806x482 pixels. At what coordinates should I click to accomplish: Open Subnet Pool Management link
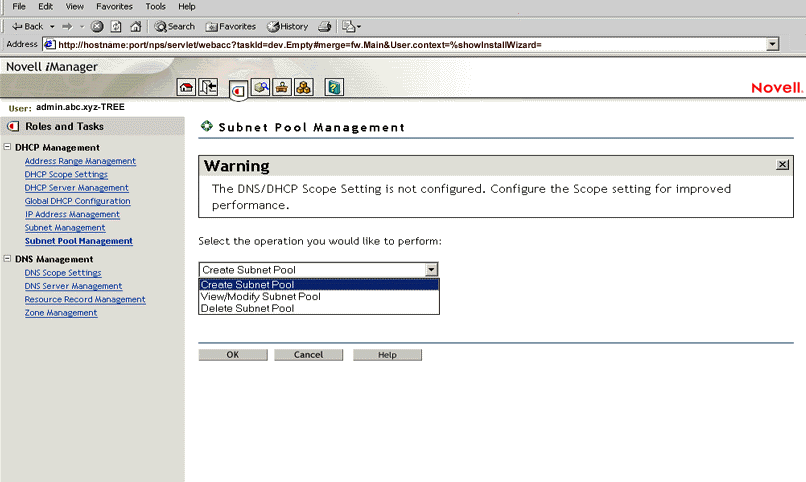79,241
